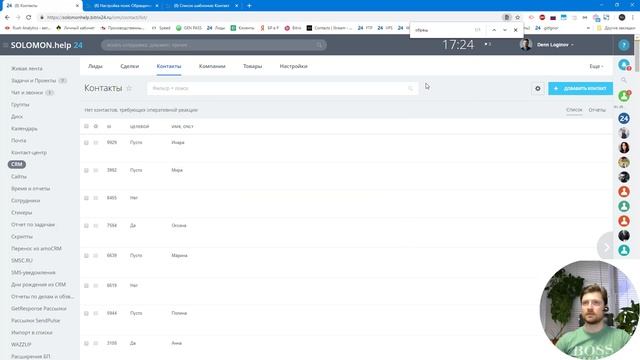Check the box for contact 9929 Инара
The image size is (640, 360).
coord(86,142)
